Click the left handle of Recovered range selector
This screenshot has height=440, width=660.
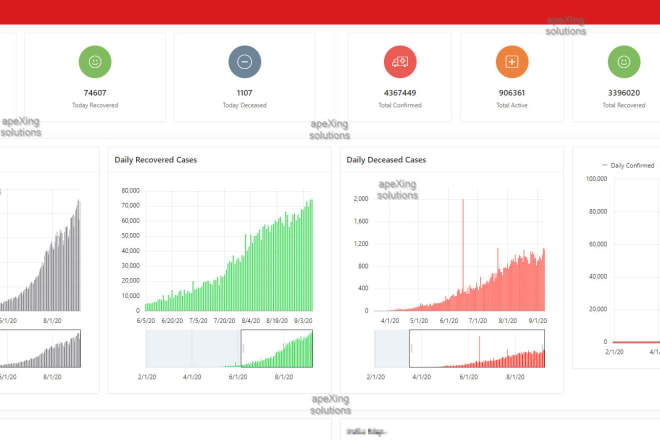point(242,349)
